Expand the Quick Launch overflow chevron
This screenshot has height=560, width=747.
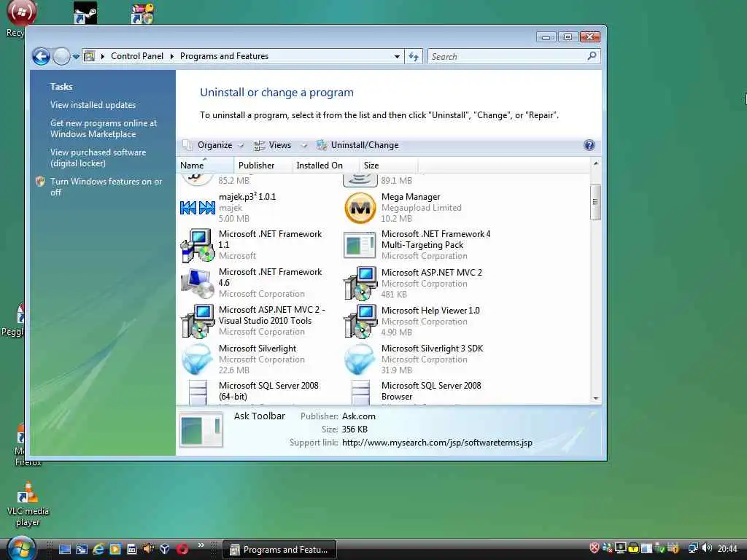pyautogui.click(x=201, y=545)
